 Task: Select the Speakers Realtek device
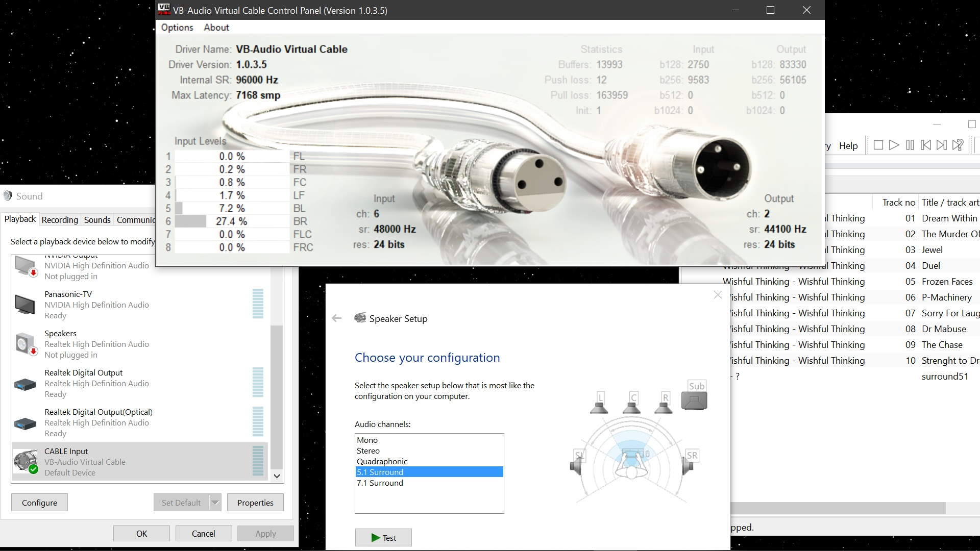pyautogui.click(x=139, y=344)
